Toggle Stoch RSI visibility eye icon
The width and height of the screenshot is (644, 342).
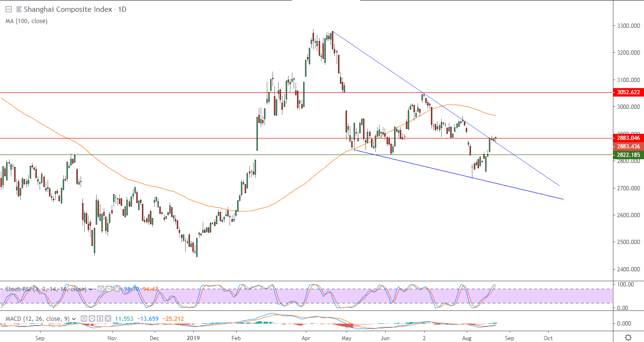point(101,289)
